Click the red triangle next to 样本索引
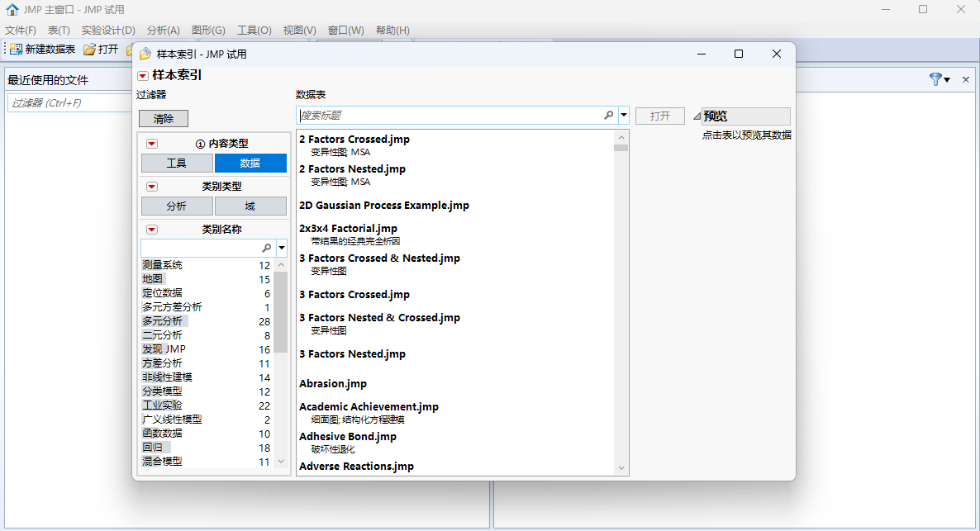The width and height of the screenshot is (980, 531). 143,76
